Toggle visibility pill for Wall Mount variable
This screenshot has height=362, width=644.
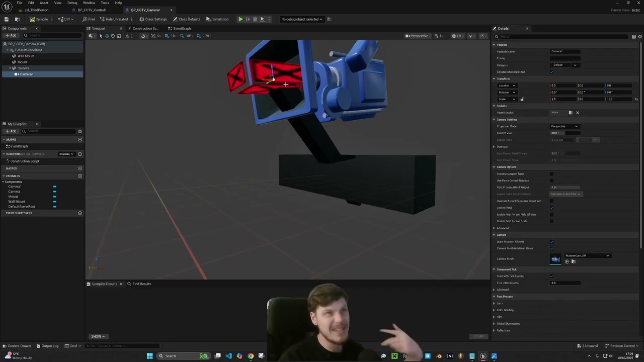[54, 202]
